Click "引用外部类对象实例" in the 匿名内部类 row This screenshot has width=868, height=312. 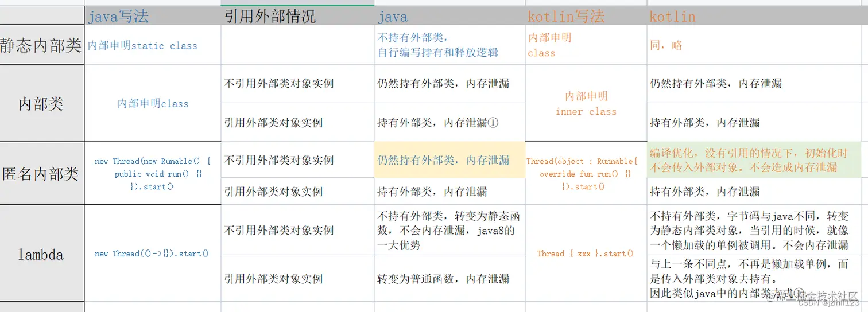pos(297,192)
